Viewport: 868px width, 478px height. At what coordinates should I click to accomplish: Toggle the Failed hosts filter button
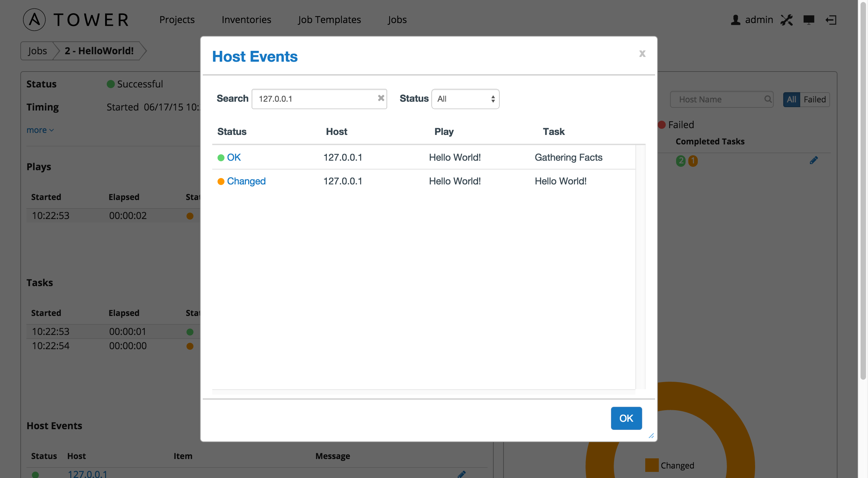click(x=815, y=99)
